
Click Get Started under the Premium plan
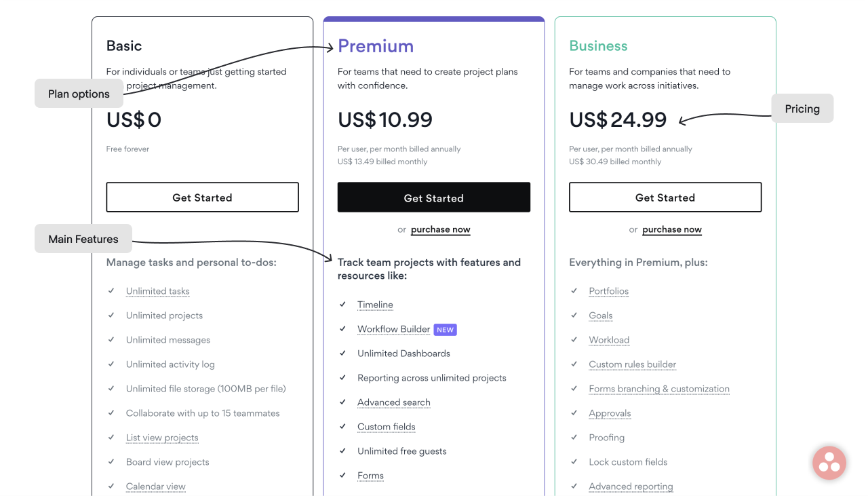(433, 197)
